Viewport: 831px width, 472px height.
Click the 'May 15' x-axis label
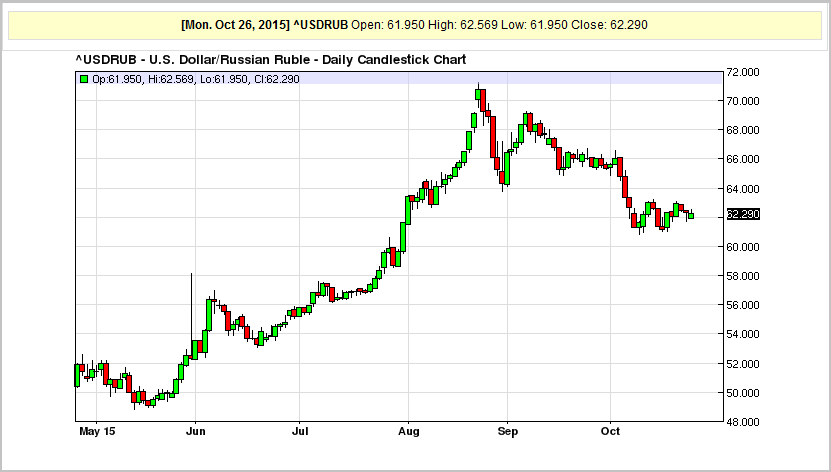pos(97,431)
